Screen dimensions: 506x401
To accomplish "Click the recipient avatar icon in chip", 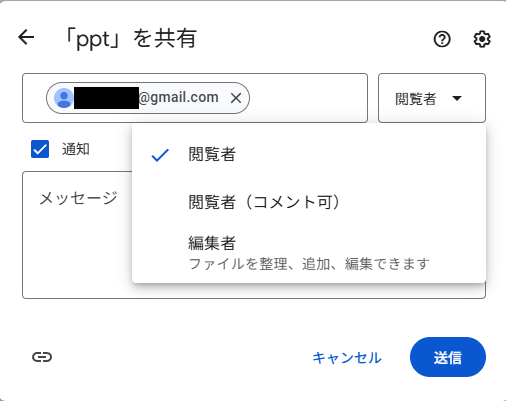I will 64,98.
